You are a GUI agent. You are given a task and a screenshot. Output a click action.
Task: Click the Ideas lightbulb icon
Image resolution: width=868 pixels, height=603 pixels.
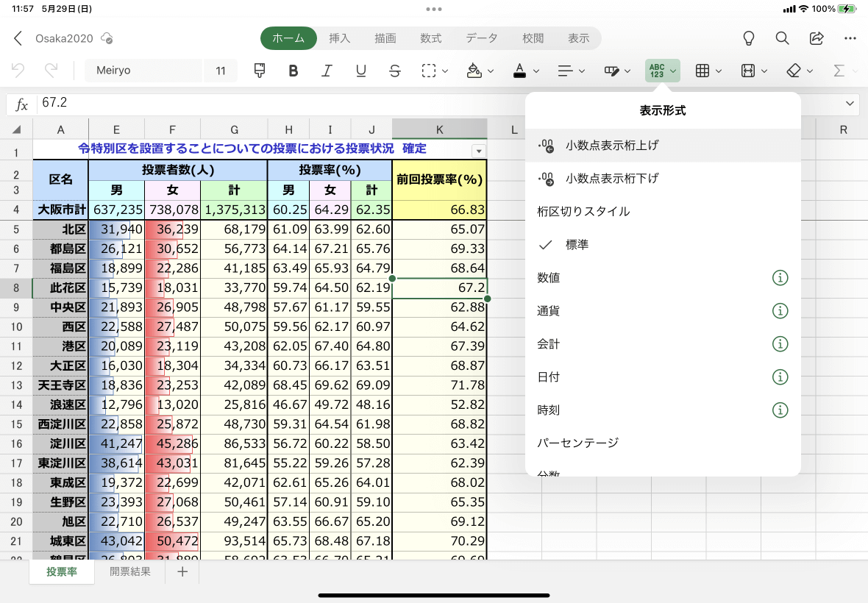(747, 38)
